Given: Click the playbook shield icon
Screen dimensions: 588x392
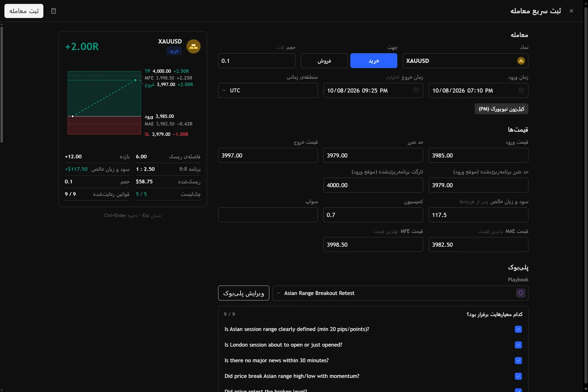Looking at the screenshot, I should pos(520,293).
